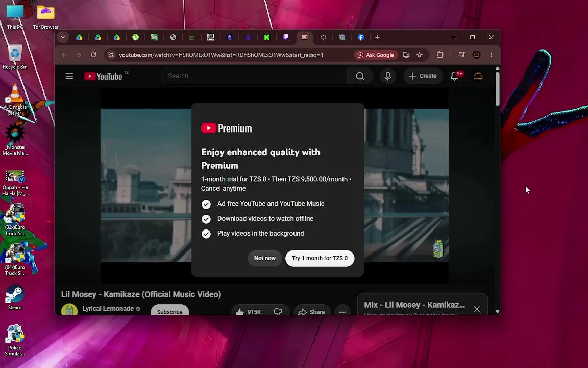Open Tor Browser desktop shortcut
The image size is (588, 368).
[46, 16]
